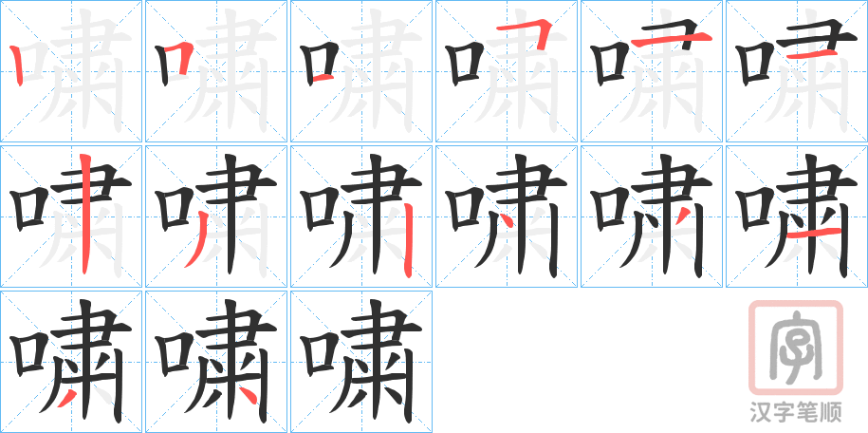The height and width of the screenshot is (433, 868).
Task: Open the third stroke step thumbnail
Action: pyautogui.click(x=361, y=71)
